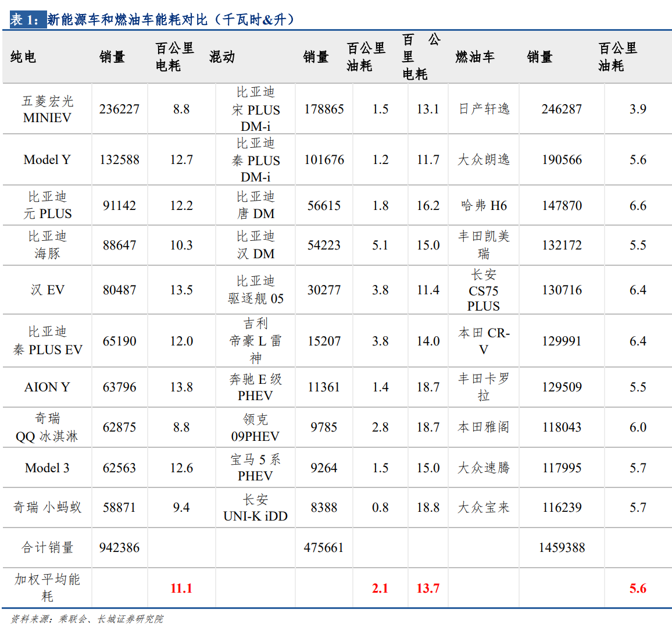The width and height of the screenshot is (672, 627).
Task: Click the Model Y row label
Action: 47,160
